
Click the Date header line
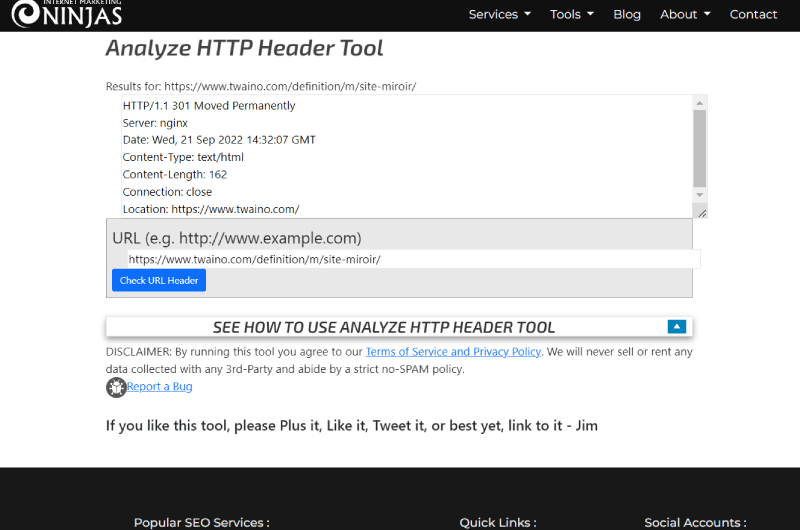click(x=219, y=140)
